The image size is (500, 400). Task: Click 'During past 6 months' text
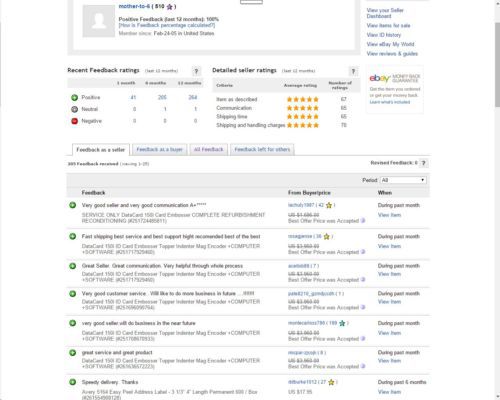point(402,382)
